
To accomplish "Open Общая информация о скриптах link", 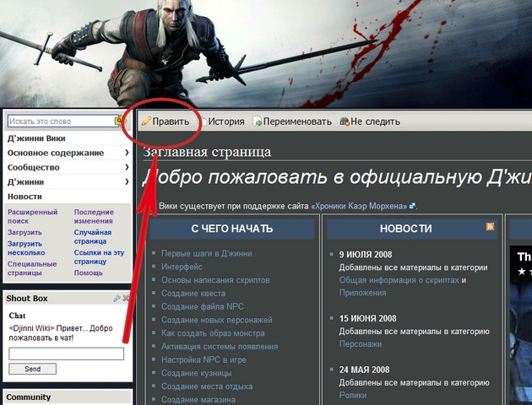I will pyautogui.click(x=399, y=280).
